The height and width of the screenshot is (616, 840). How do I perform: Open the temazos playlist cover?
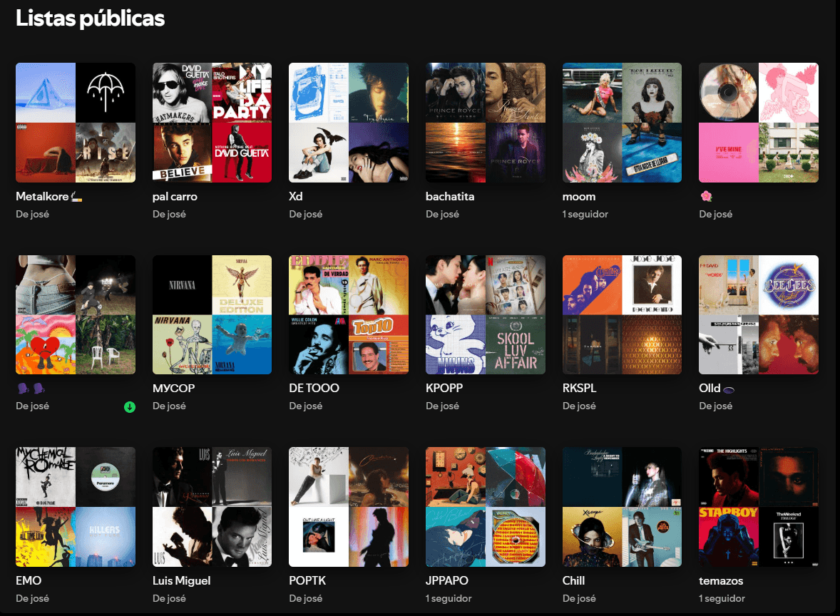click(759, 507)
